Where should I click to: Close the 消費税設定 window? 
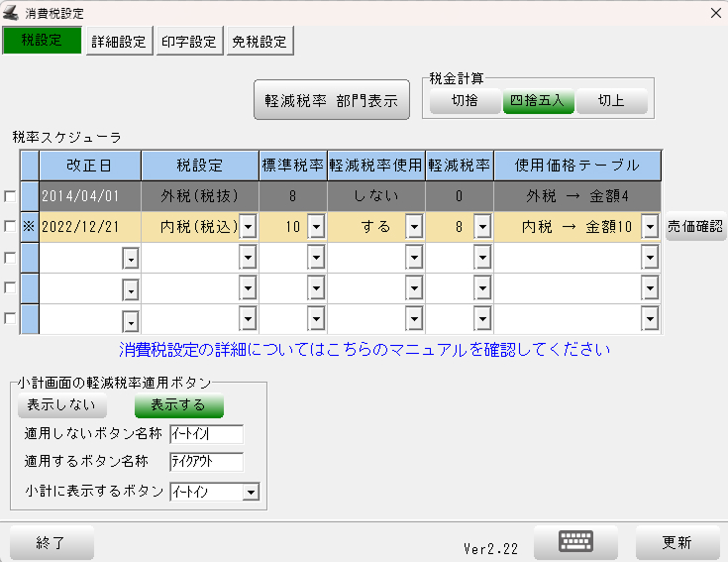715,13
